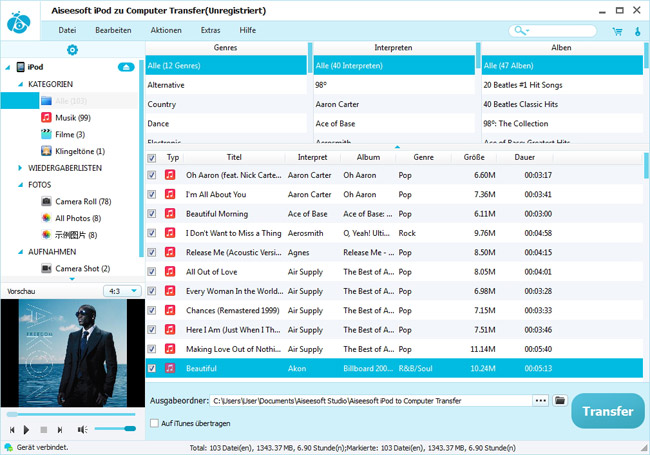Click the shopping cart purchase icon

[617, 31]
